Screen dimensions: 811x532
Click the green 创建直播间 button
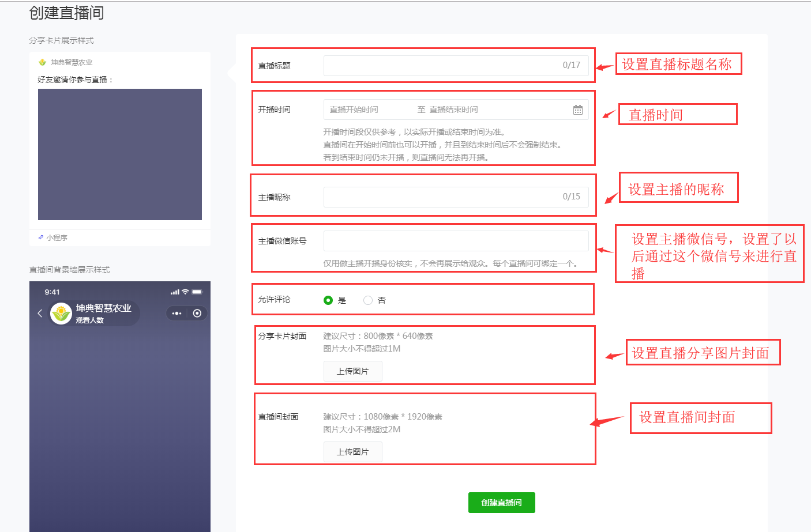[x=501, y=503]
